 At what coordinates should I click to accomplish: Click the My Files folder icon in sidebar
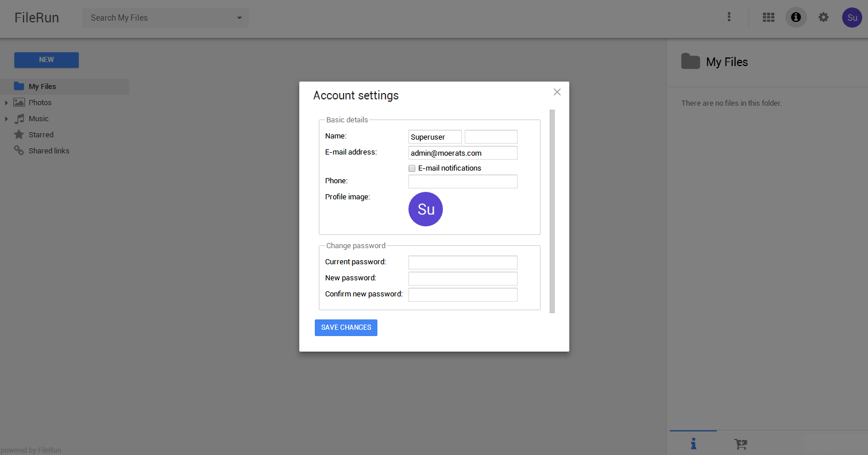tap(19, 87)
